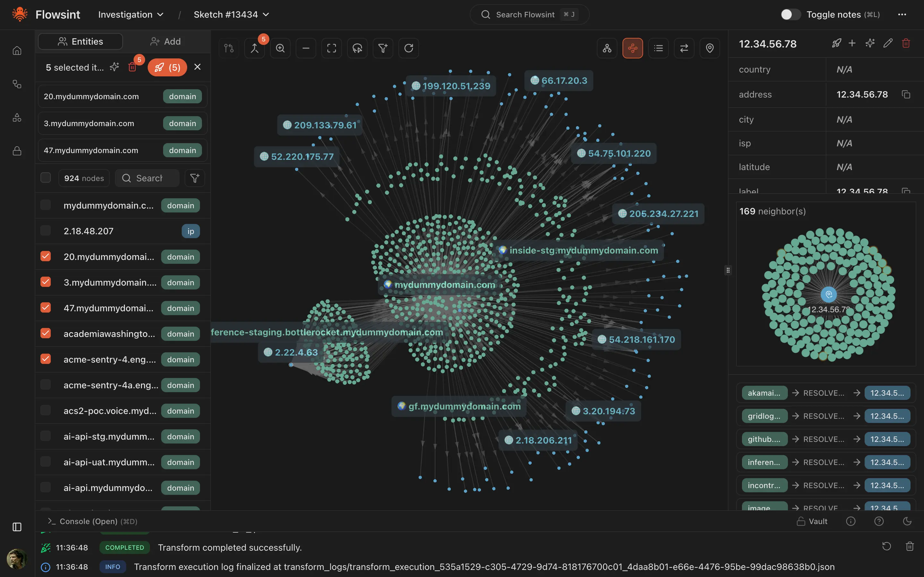Switch to list view in graph toolbar

[x=659, y=48]
